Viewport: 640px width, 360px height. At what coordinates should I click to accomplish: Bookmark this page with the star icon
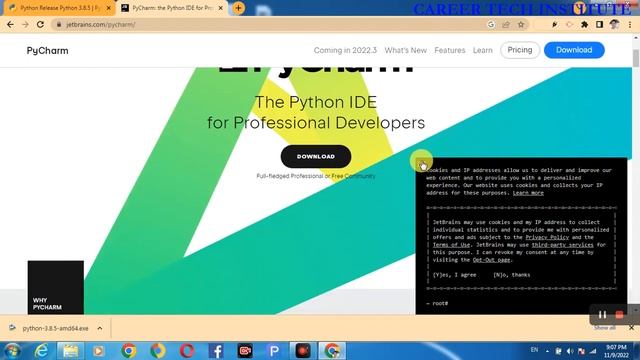click(521, 24)
